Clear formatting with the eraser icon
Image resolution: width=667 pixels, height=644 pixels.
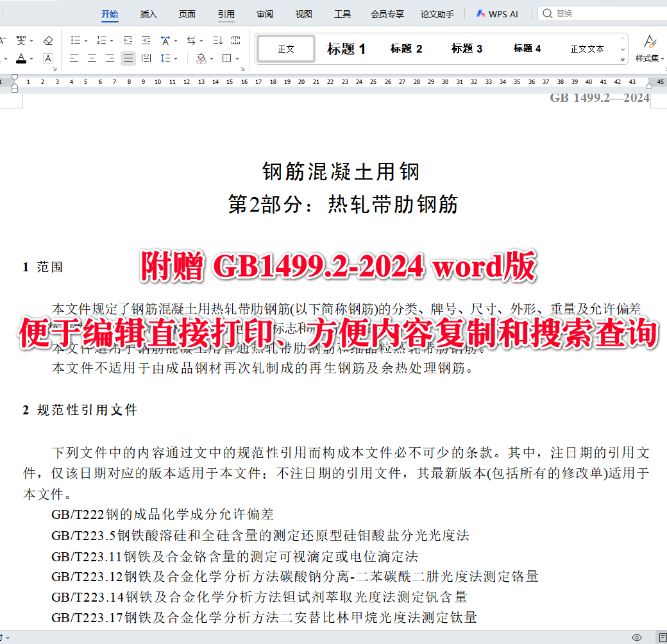coord(48,40)
